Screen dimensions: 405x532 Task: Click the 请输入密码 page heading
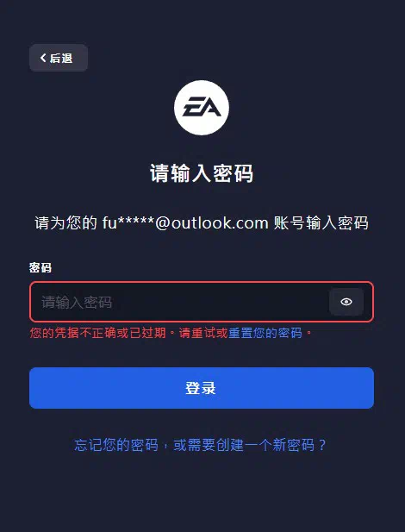point(202,173)
